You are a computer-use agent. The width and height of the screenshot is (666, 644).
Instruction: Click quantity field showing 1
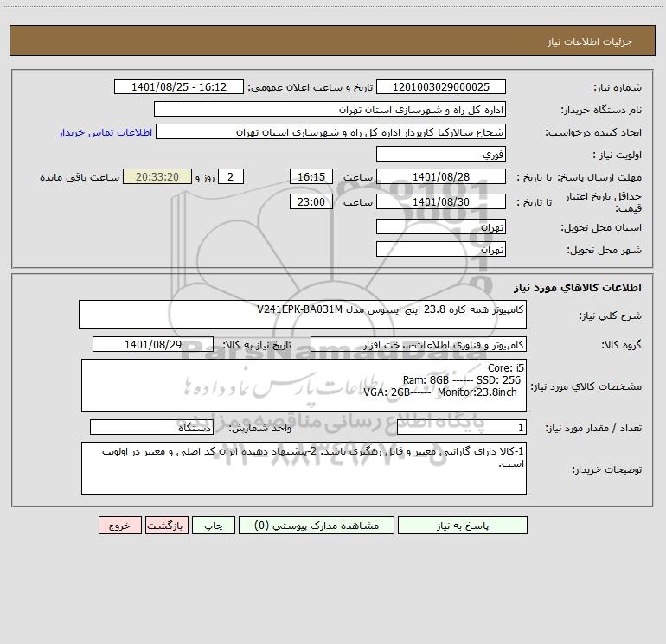pos(462,428)
